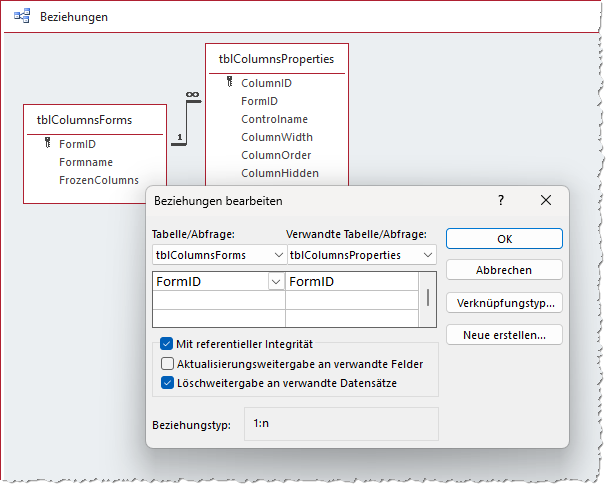Enable Aktualisierungsweitergabe an verwandte Felder
The image size is (608, 489).
tap(168, 363)
